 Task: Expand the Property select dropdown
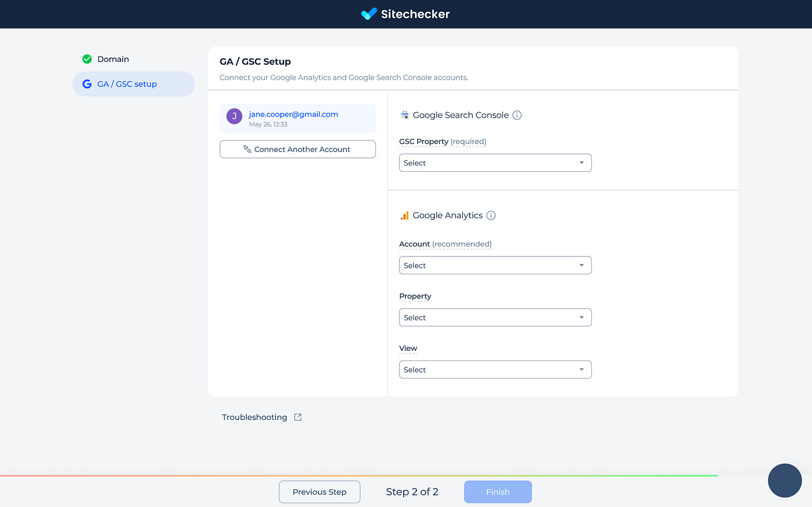pos(495,317)
